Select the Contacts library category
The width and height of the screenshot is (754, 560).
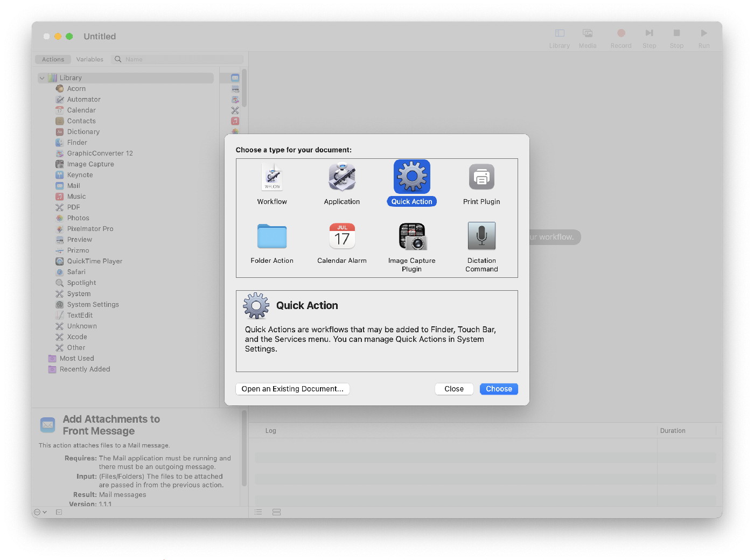81,121
